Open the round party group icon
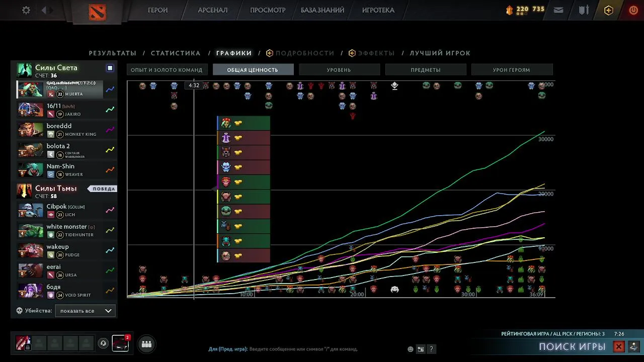 (x=146, y=344)
